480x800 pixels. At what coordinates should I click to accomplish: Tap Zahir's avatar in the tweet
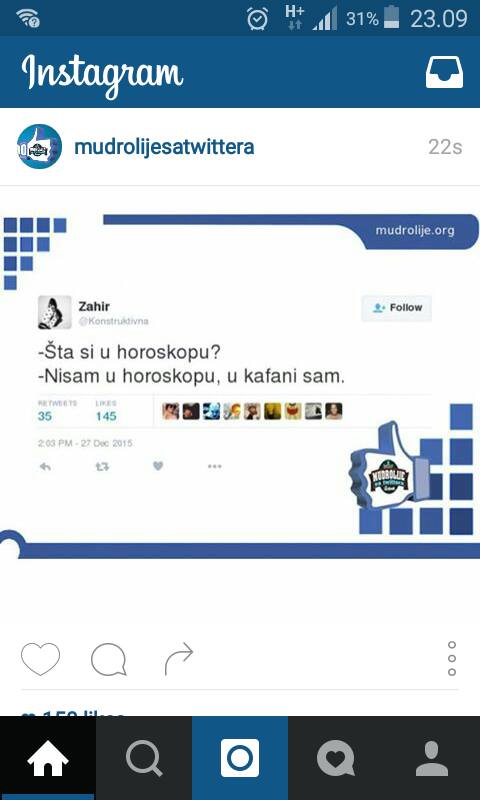[55, 312]
